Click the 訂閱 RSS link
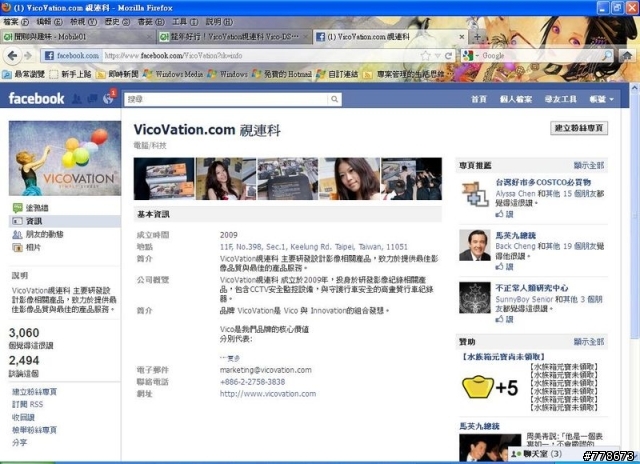This screenshot has height=464, width=640. click(27, 404)
